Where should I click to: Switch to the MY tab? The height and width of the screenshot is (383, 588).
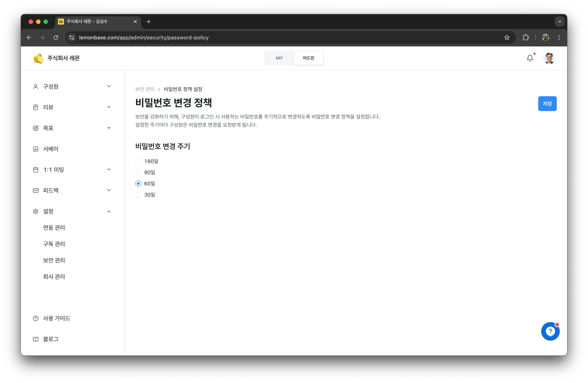coord(279,58)
